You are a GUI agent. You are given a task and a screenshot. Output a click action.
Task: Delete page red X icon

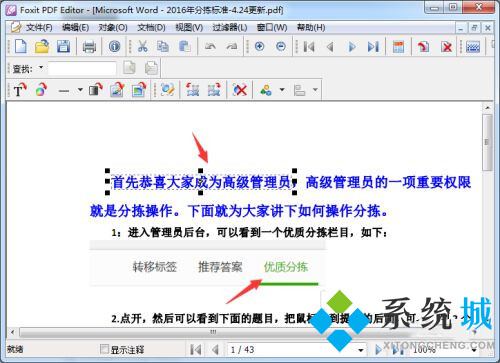click(x=446, y=47)
